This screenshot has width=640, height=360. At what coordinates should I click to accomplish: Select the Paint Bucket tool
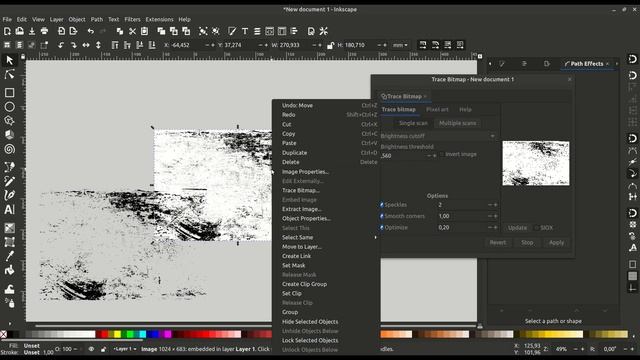click(9, 270)
